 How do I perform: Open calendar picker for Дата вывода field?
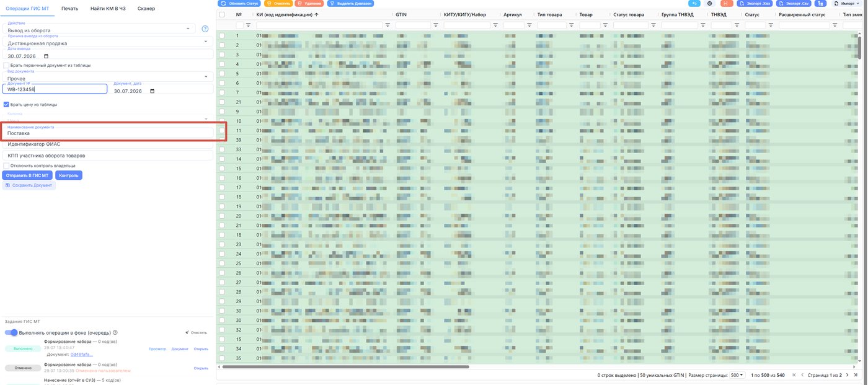[46, 56]
